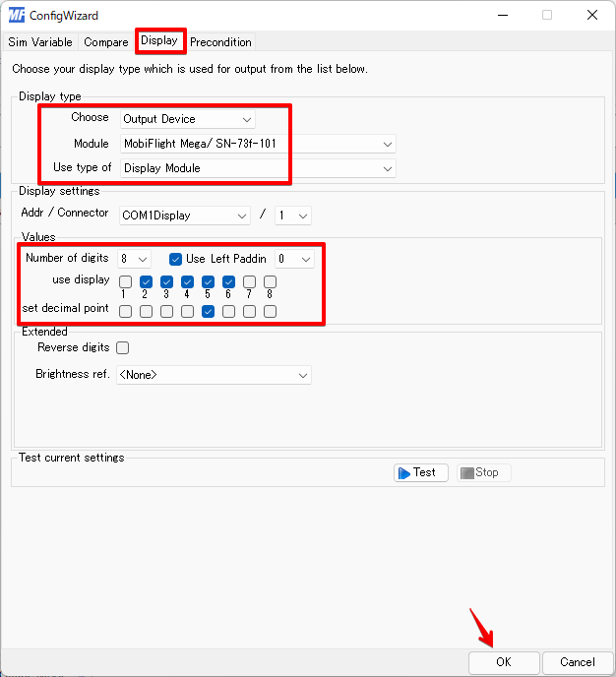Enable use display digit 8

271,282
